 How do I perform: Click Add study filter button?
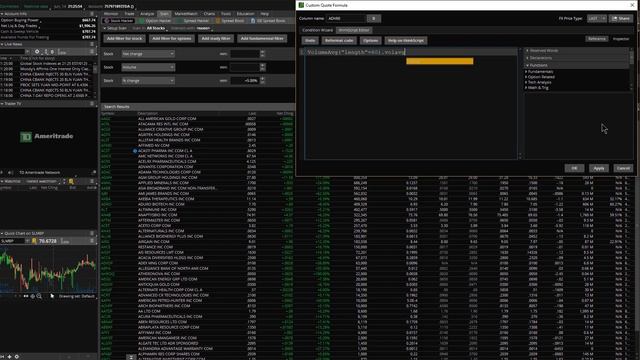(216, 39)
